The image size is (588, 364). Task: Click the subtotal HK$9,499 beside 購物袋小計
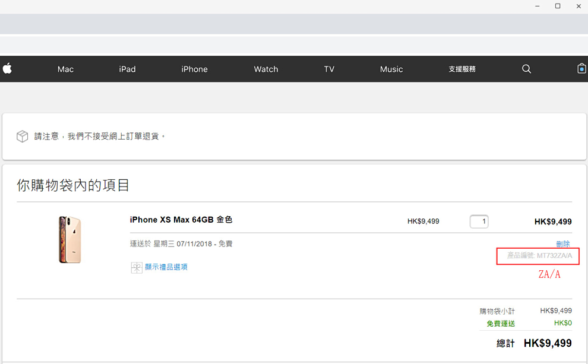click(556, 311)
